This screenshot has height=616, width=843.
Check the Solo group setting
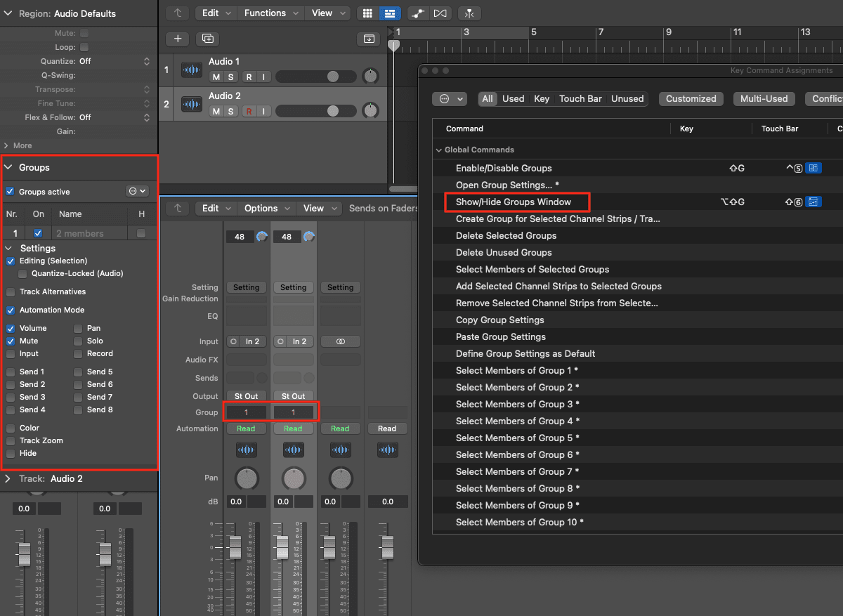pos(78,341)
